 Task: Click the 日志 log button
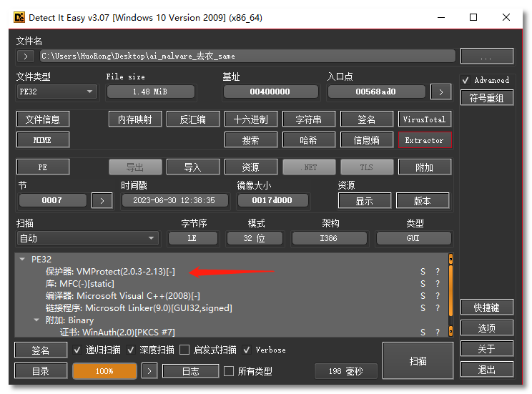(191, 371)
